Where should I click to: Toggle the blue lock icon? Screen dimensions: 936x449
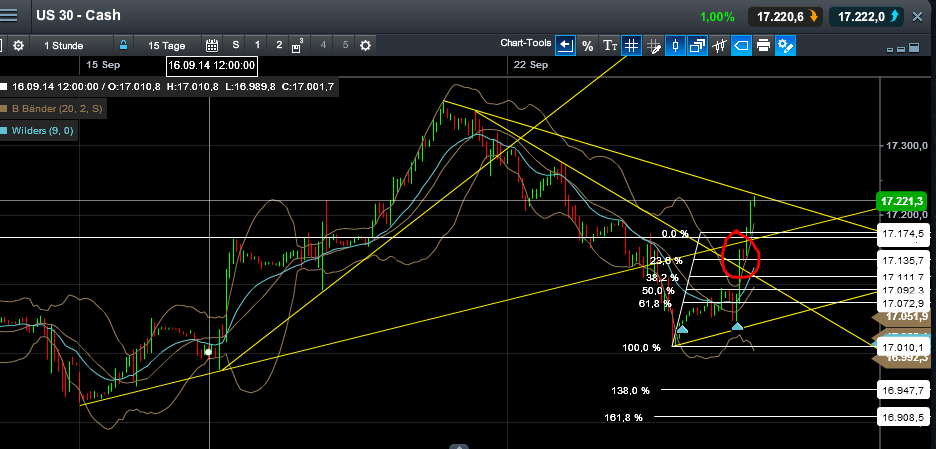[123, 45]
